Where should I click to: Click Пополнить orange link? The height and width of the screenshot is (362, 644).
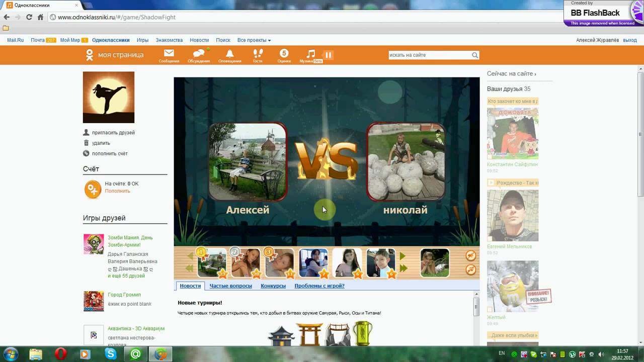point(117,191)
